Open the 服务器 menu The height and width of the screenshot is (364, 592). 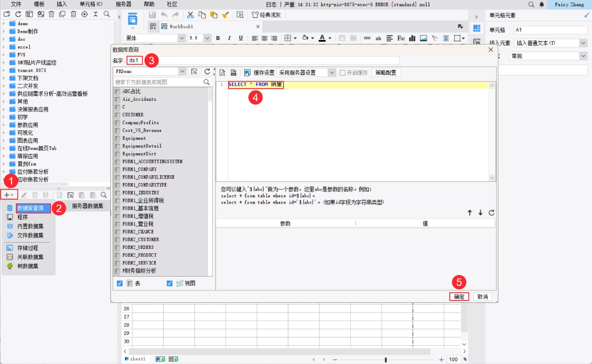click(x=123, y=4)
